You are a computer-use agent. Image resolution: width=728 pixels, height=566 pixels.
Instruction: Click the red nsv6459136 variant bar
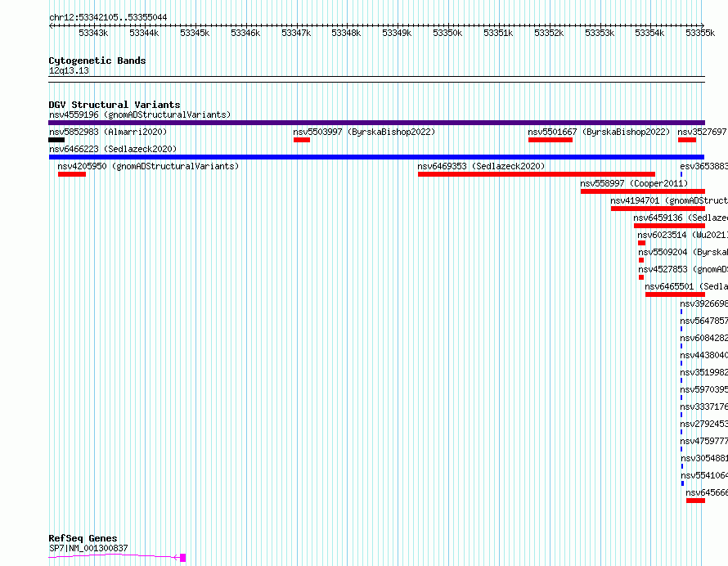669,226
